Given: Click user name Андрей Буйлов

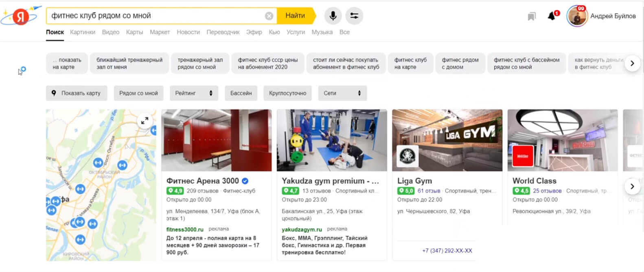Looking at the screenshot, I should pos(613,16).
